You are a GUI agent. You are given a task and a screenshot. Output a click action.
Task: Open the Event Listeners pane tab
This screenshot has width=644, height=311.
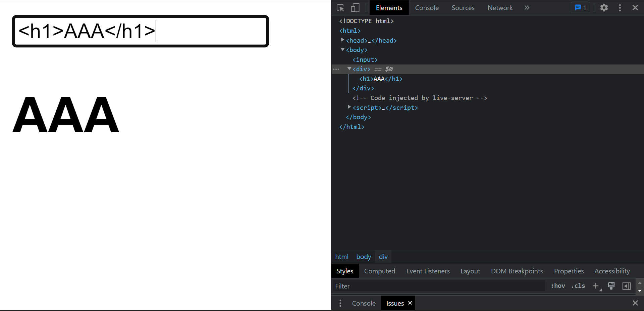[x=428, y=271]
